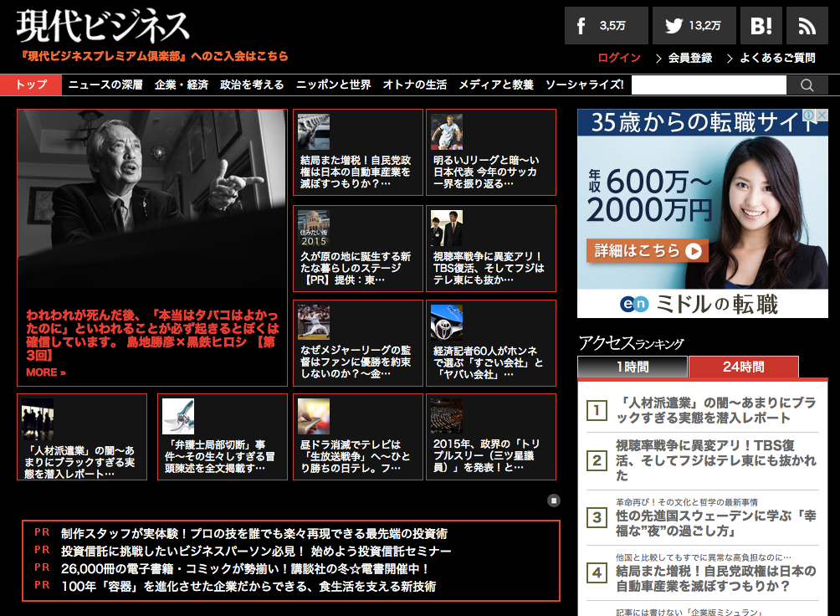This screenshot has width=840, height=616.
Task: Open 久が原の地に誕生する PR article card
Action: (x=358, y=249)
